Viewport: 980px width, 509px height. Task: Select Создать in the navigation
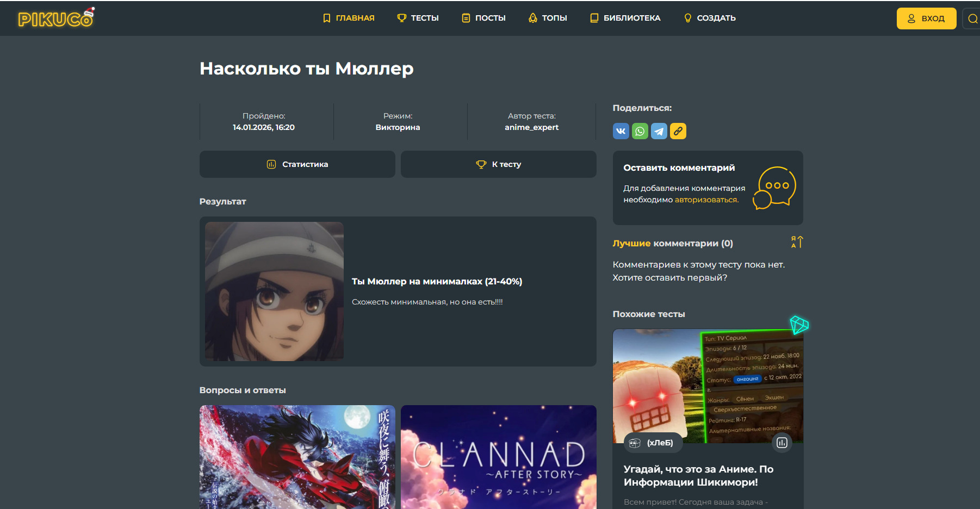tap(710, 18)
